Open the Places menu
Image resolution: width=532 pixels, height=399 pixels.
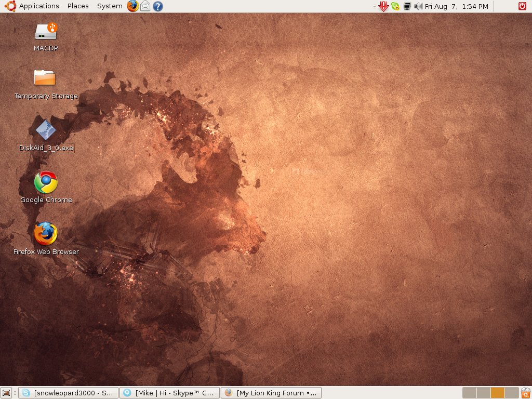click(78, 6)
